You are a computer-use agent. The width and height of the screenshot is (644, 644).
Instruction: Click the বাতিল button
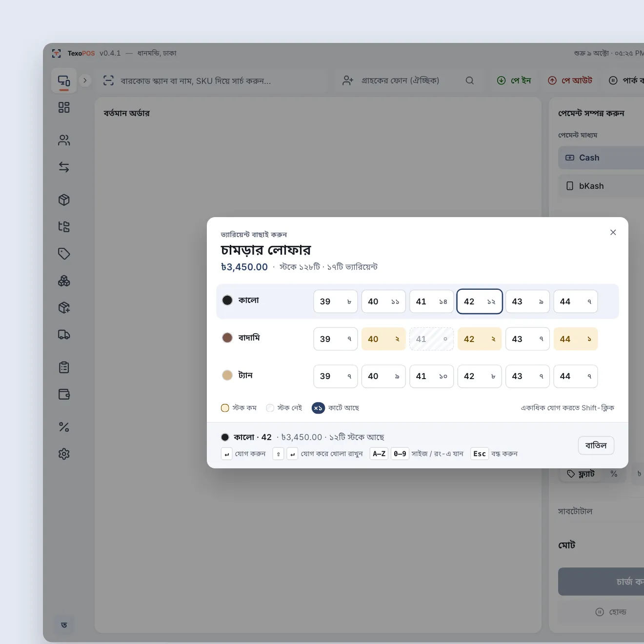596,445
